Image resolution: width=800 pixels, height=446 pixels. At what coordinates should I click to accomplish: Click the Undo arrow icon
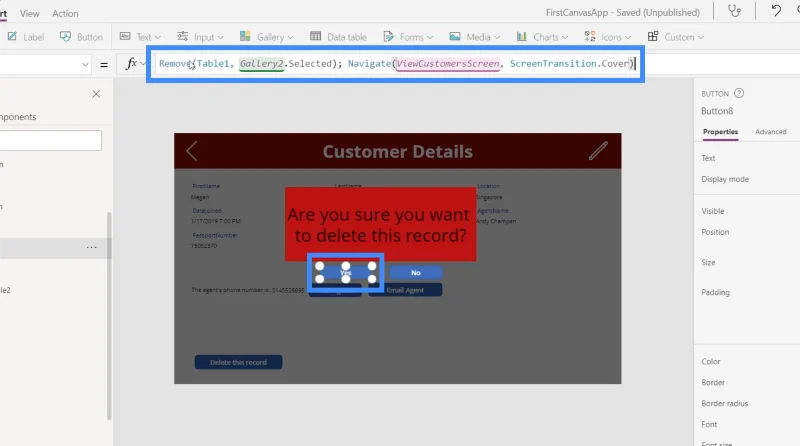[x=776, y=11]
